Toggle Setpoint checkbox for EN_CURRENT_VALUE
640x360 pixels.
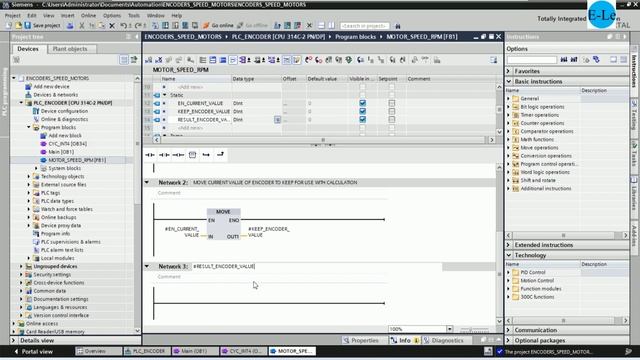(x=392, y=103)
